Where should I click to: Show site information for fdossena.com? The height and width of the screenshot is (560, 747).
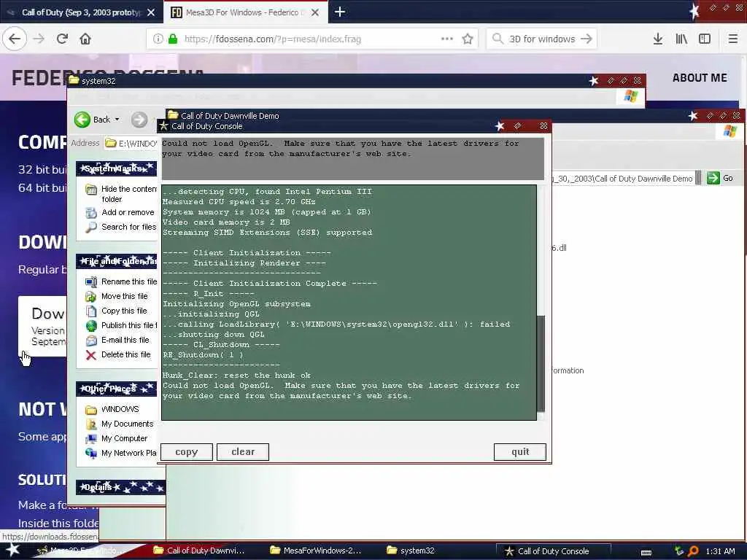(x=158, y=39)
